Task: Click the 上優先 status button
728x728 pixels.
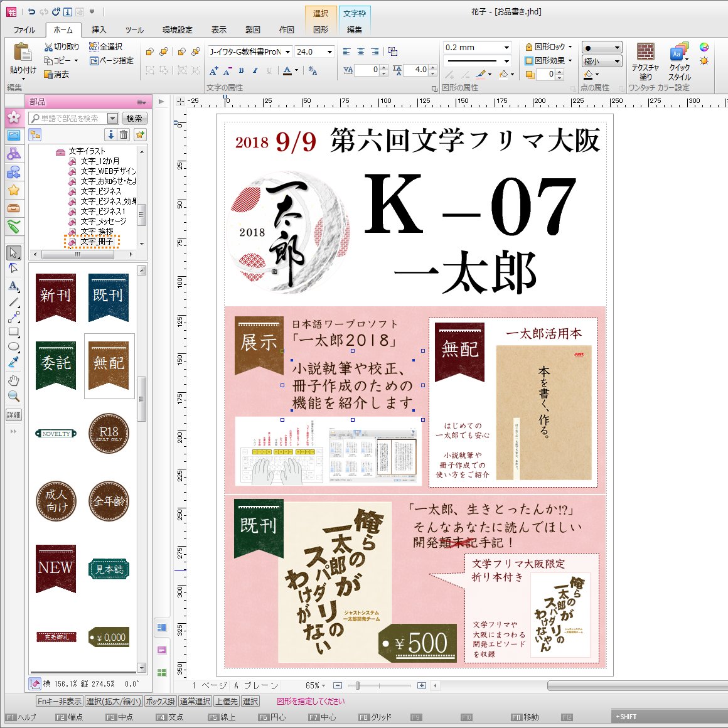Action: point(226,702)
